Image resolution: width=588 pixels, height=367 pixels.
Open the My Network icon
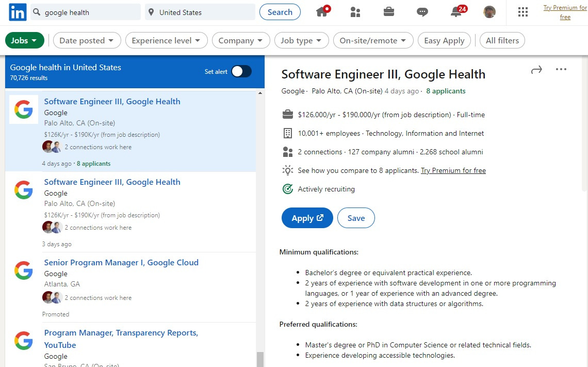point(355,12)
